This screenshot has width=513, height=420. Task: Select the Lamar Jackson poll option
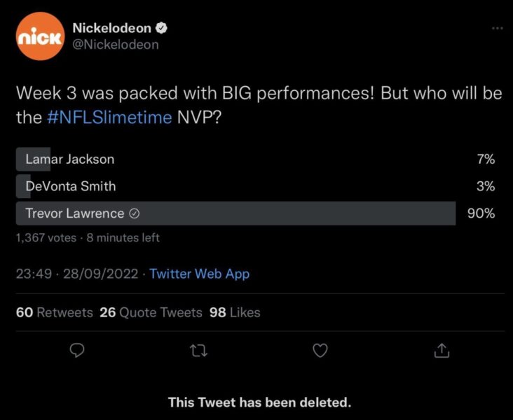[x=70, y=159]
